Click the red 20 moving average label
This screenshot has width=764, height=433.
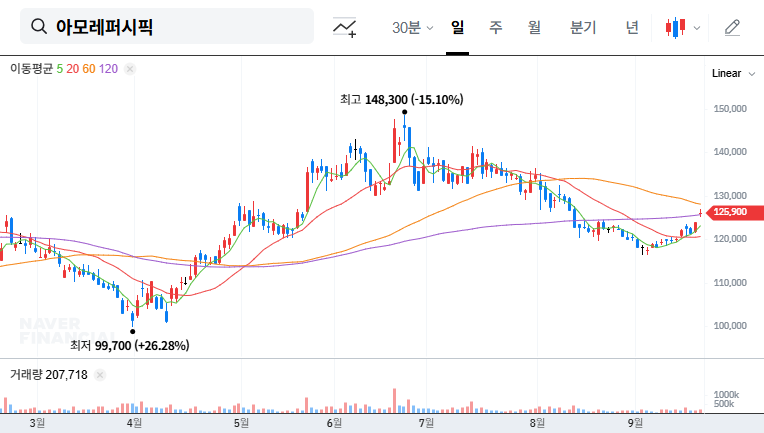(73, 69)
